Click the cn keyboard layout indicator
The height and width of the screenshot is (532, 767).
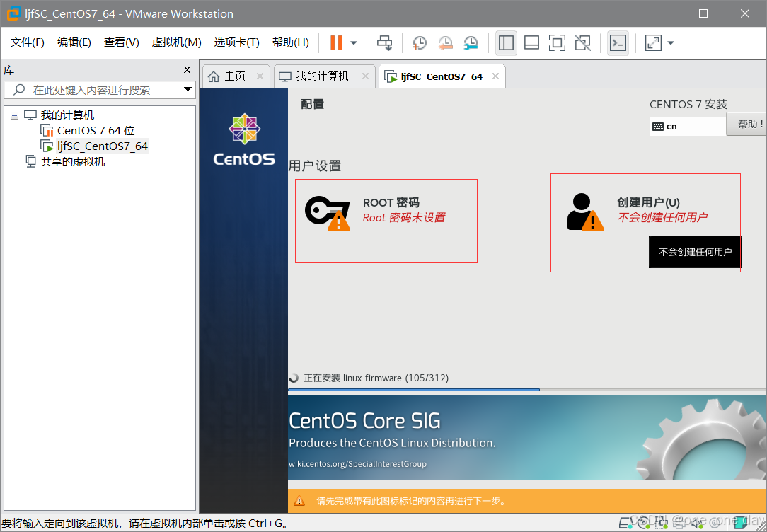pos(687,126)
